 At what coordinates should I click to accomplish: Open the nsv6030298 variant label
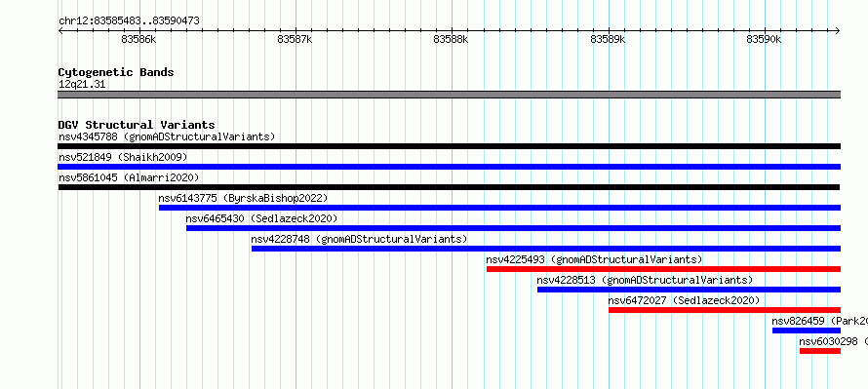coord(833,341)
